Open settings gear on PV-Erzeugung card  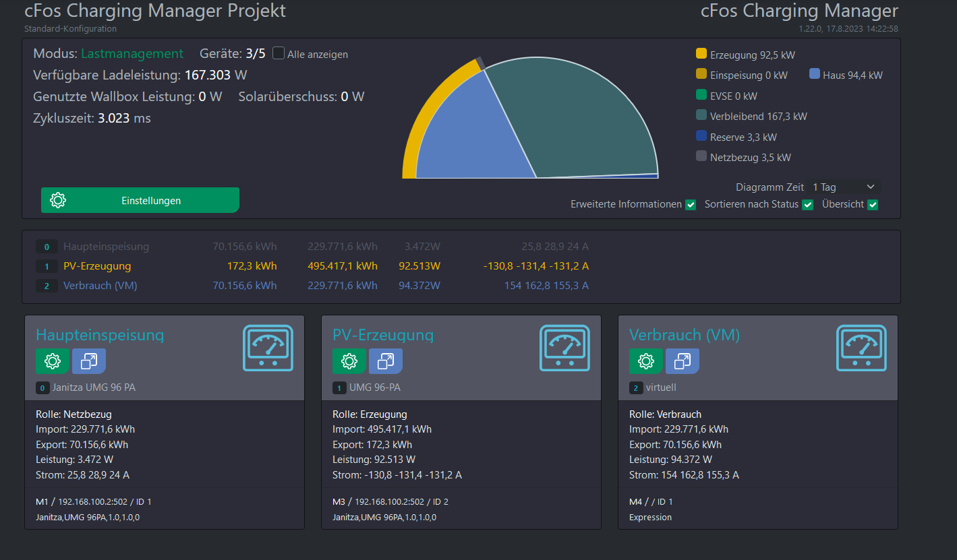pyautogui.click(x=349, y=361)
